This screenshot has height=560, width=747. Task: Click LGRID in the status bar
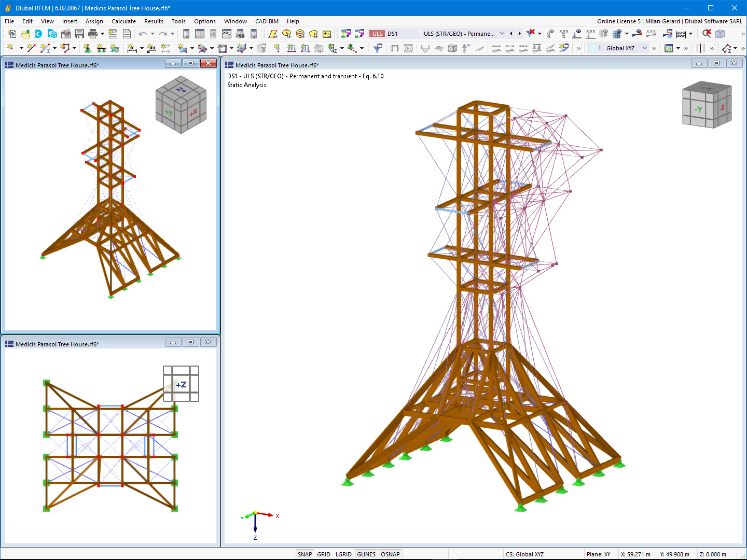343,554
